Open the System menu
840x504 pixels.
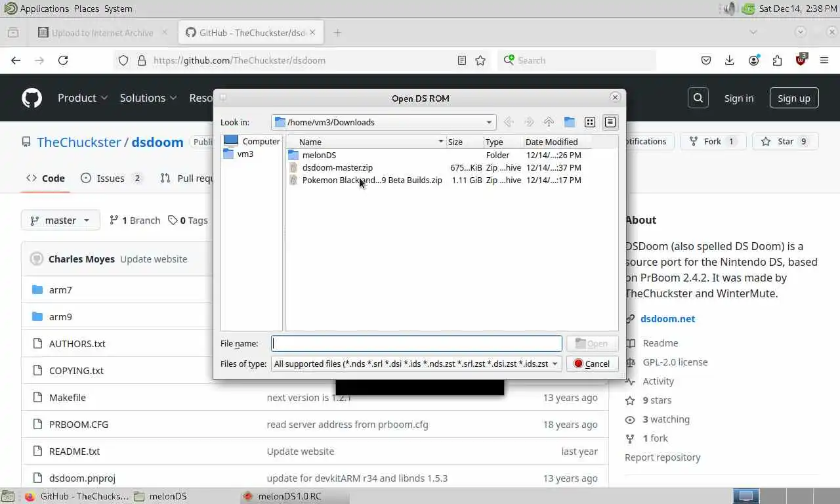118,9
